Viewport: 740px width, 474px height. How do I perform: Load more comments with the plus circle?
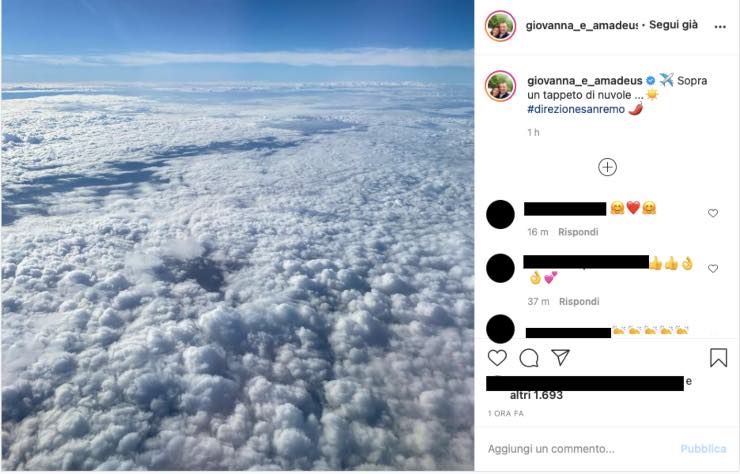[607, 167]
